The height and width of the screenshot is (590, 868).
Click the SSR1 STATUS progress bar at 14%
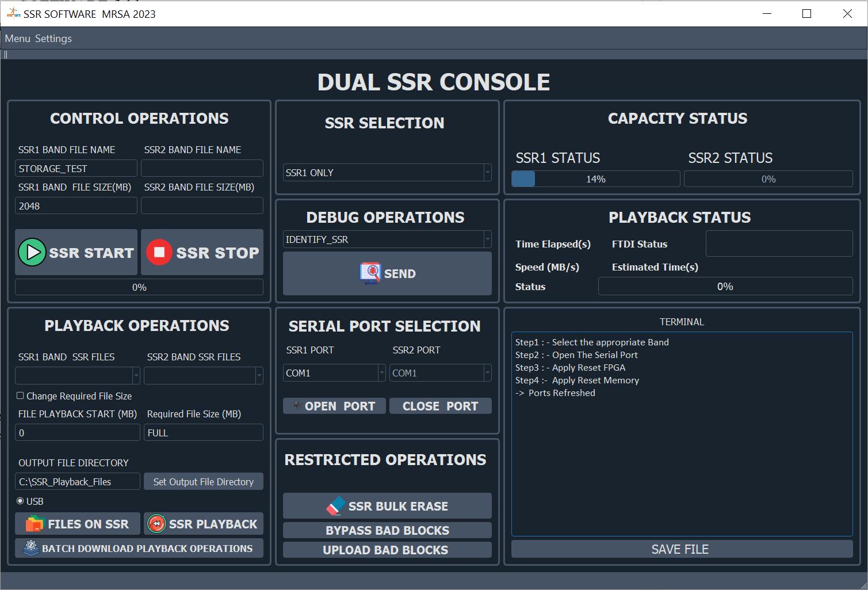pyautogui.click(x=595, y=178)
